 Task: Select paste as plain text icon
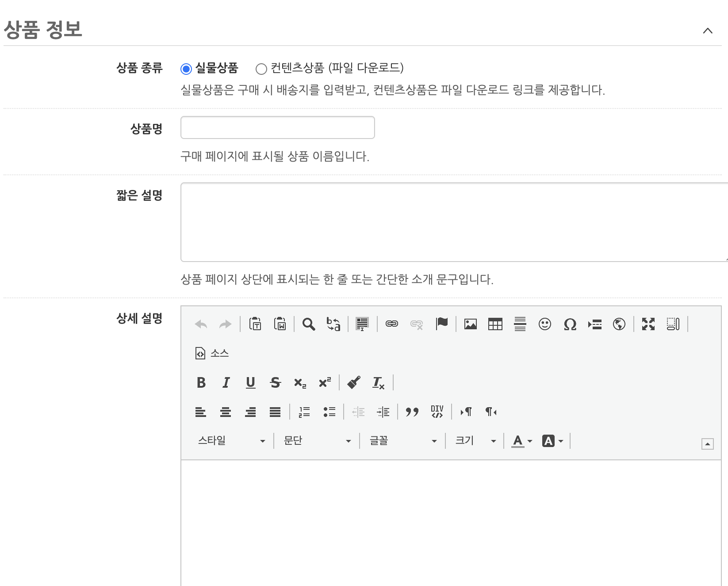(255, 324)
